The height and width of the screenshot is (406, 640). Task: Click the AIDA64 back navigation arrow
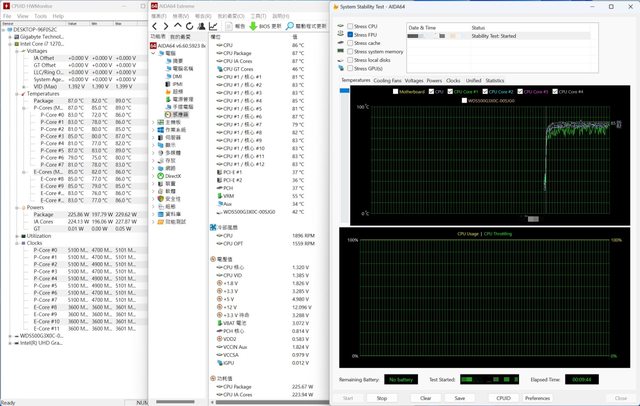pyautogui.click(x=154, y=25)
